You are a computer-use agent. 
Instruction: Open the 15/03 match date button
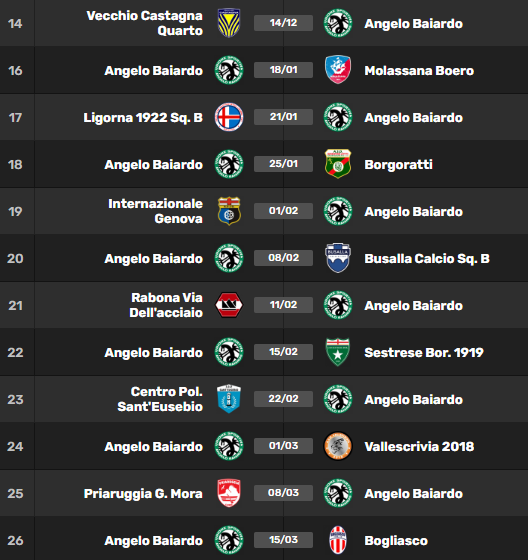pos(283,540)
